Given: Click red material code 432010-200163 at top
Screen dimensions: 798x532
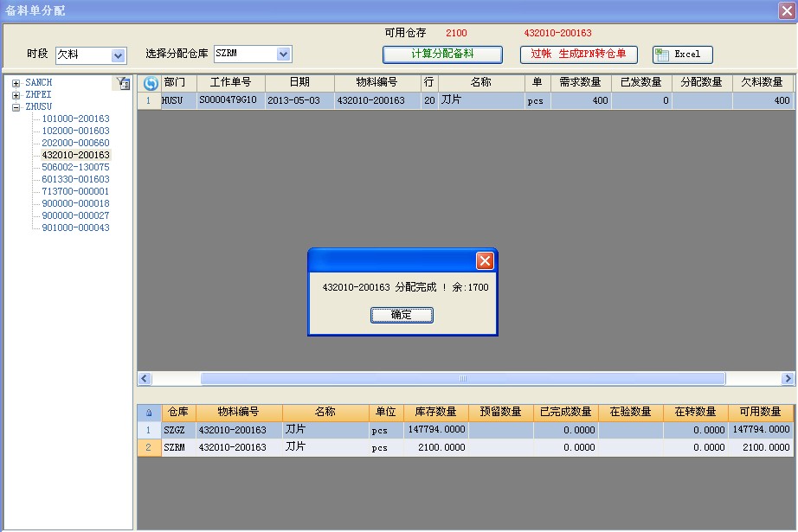Looking at the screenshot, I should (x=557, y=33).
